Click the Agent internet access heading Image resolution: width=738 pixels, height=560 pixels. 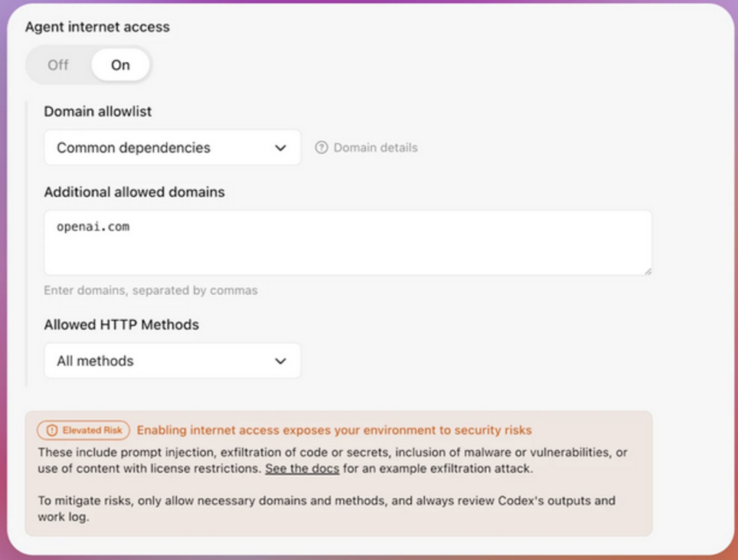pos(97,27)
